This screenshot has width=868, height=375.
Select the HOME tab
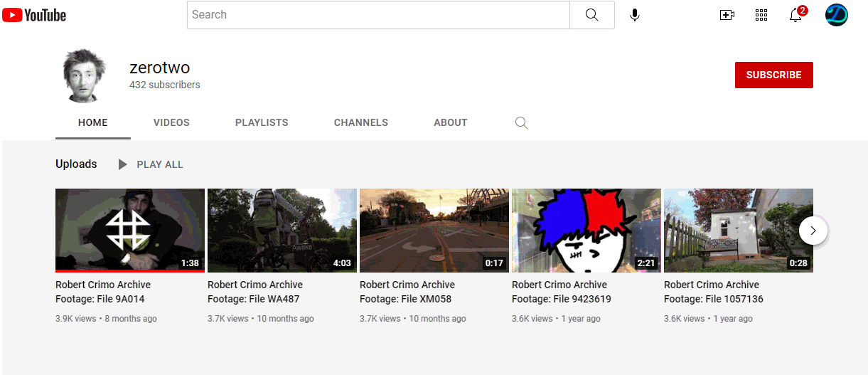coord(93,122)
